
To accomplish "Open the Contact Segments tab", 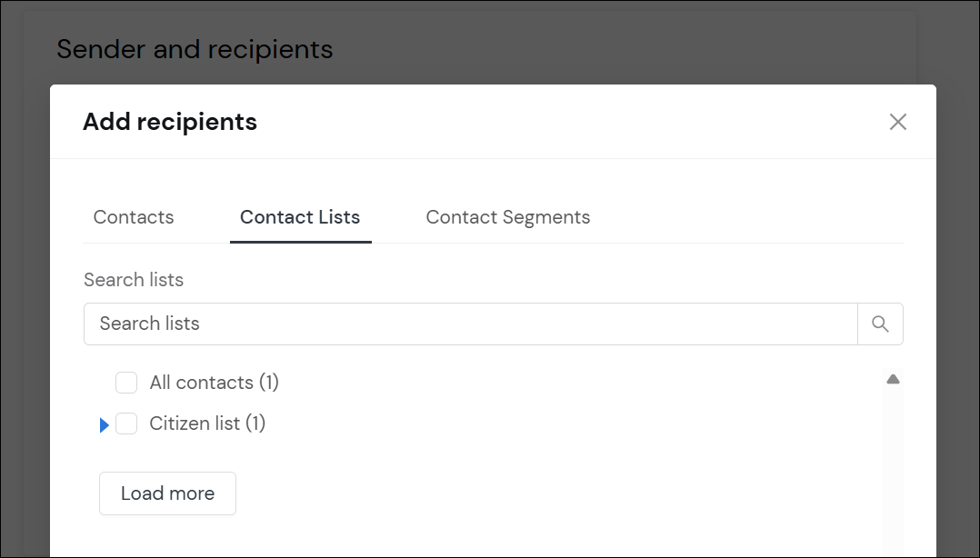I will pyautogui.click(x=507, y=217).
